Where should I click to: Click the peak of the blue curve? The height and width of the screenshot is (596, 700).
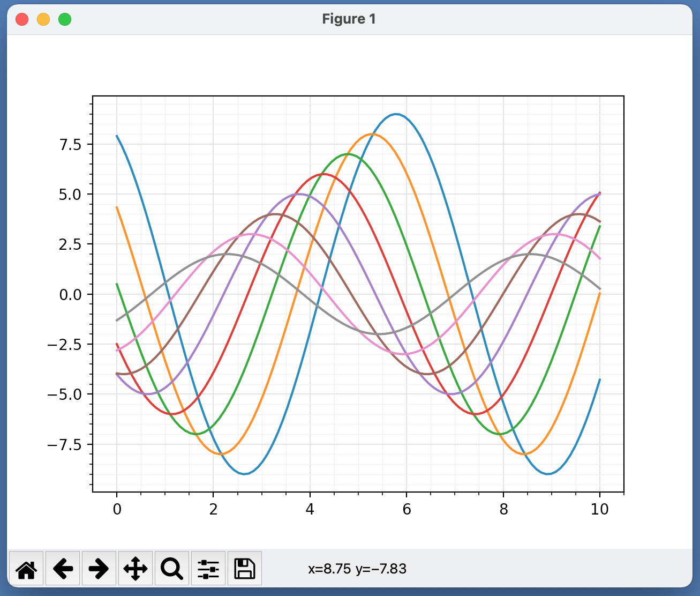(396, 114)
